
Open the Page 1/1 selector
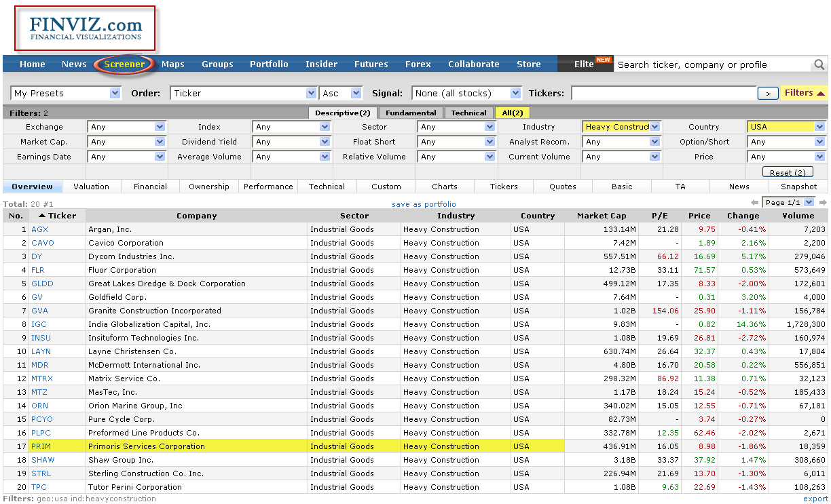[788, 203]
